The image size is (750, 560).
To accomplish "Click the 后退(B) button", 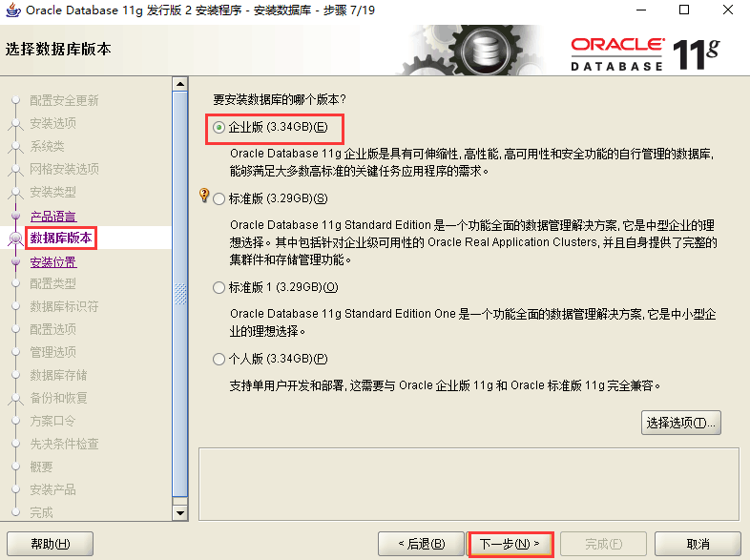I will tap(421, 544).
